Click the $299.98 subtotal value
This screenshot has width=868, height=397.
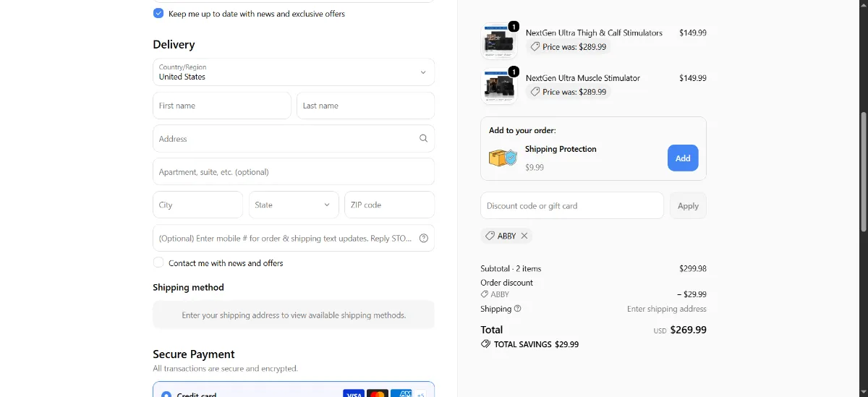693,268
